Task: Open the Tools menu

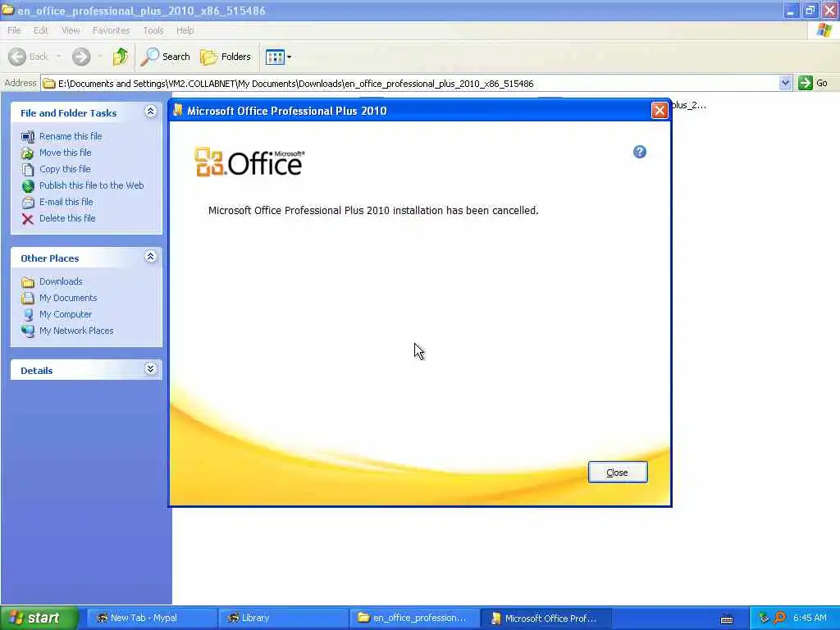Action: point(153,30)
